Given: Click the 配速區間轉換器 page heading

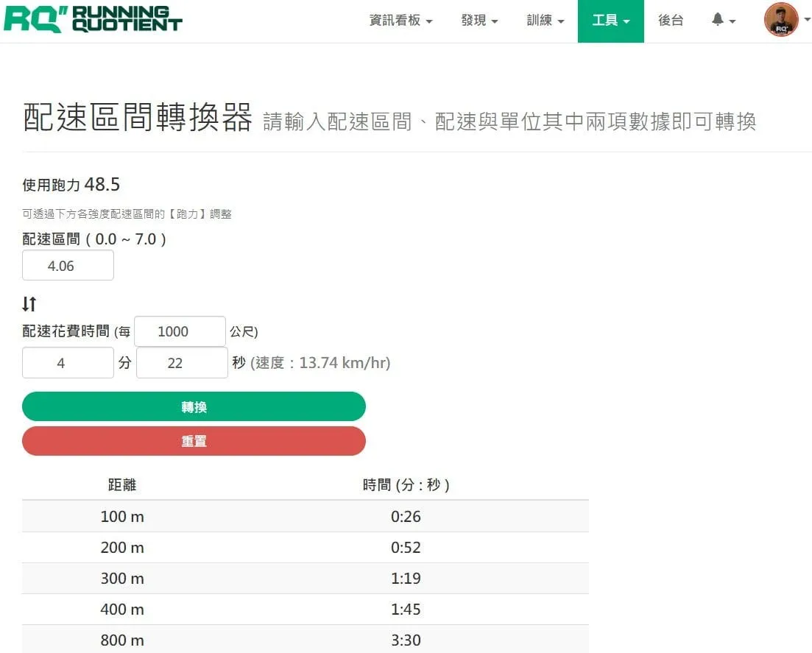Looking at the screenshot, I should click(137, 116).
